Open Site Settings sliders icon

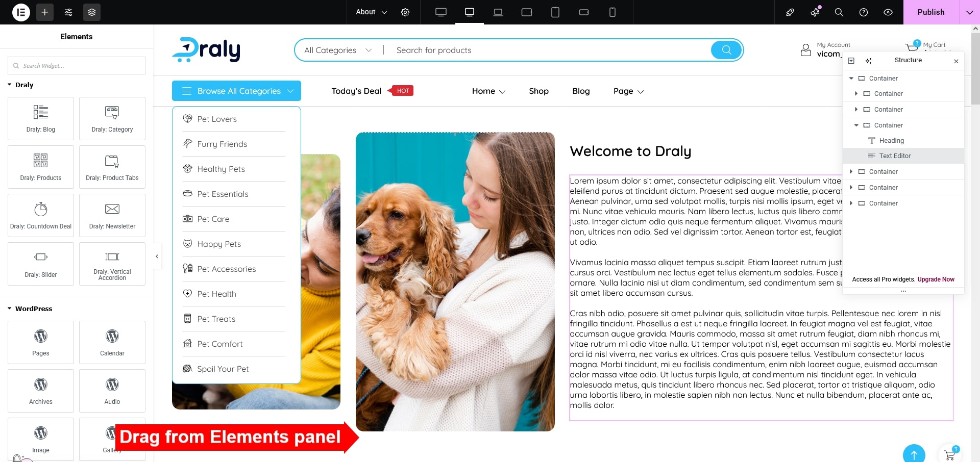(68, 12)
